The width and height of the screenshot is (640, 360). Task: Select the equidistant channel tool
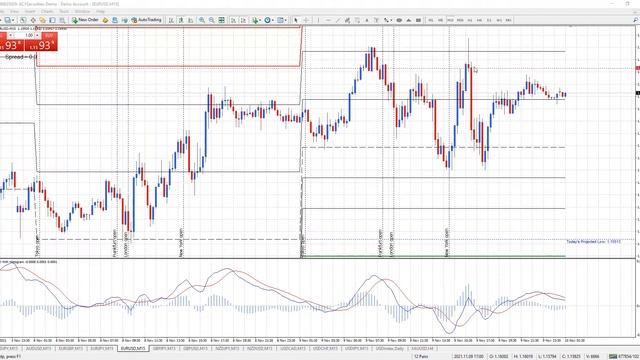pos(347,20)
